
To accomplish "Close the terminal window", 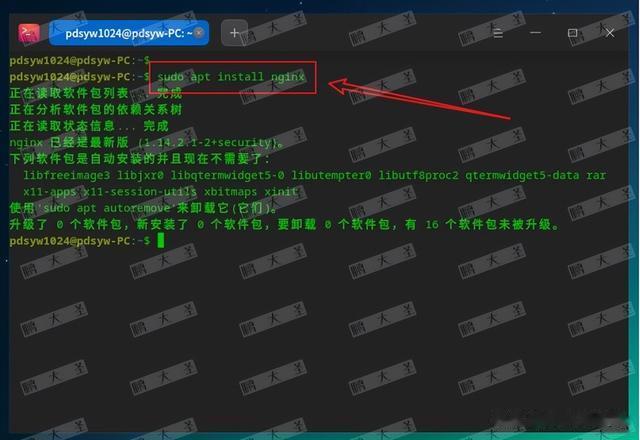I will (610, 33).
